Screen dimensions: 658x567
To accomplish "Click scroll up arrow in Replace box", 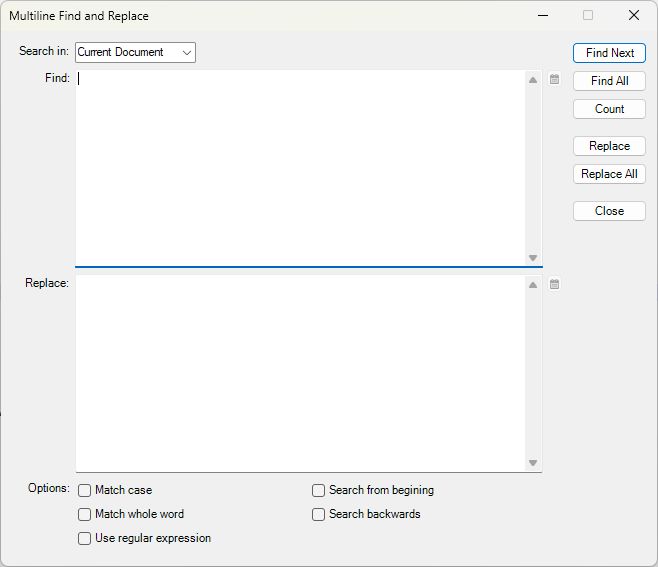I will tap(533, 285).
